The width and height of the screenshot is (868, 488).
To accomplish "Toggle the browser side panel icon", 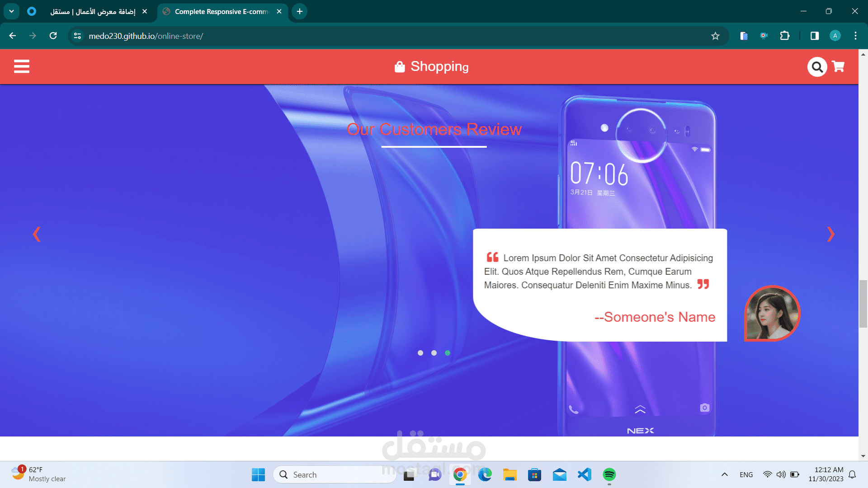I will tap(815, 36).
